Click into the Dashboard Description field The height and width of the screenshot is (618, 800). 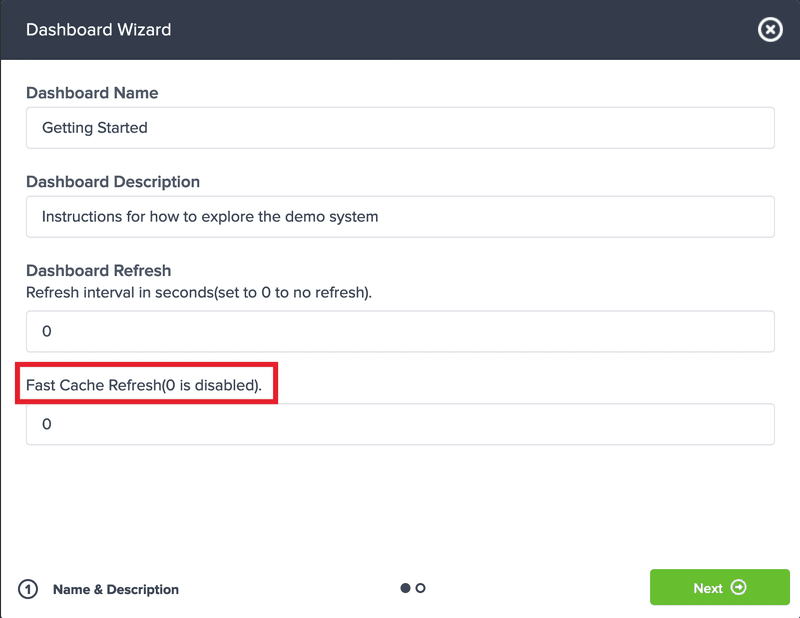point(400,216)
